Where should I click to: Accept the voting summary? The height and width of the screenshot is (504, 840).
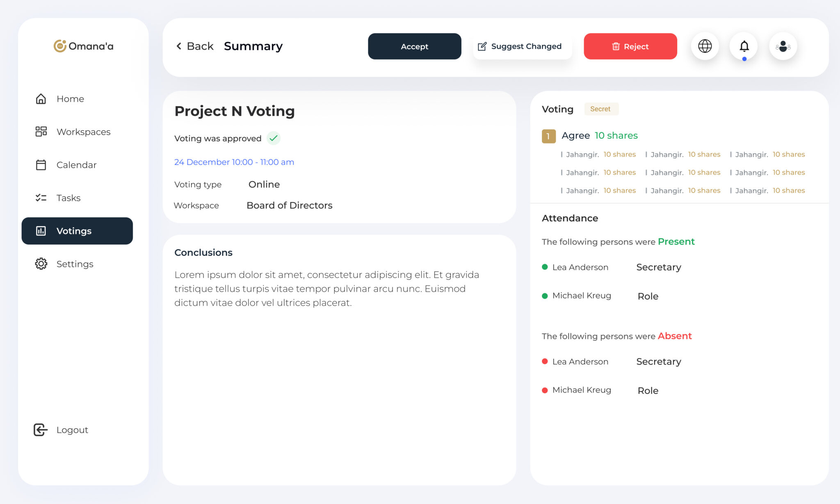pyautogui.click(x=414, y=46)
